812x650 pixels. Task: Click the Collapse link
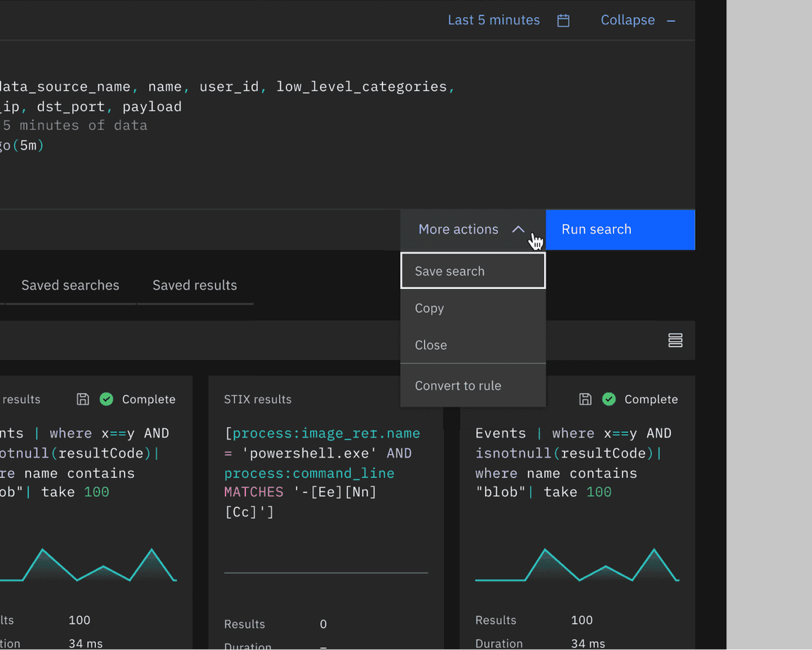coord(627,20)
